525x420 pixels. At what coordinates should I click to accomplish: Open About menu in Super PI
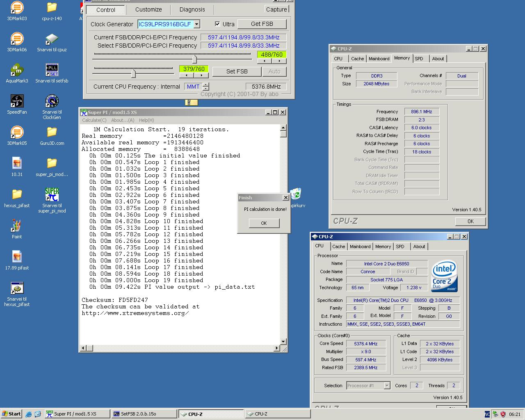click(x=123, y=120)
